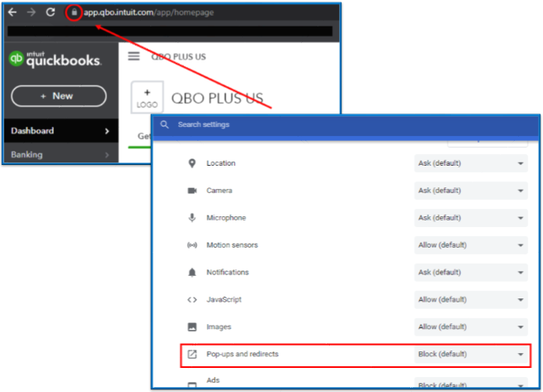Click the browser forward arrow

(x=32, y=12)
